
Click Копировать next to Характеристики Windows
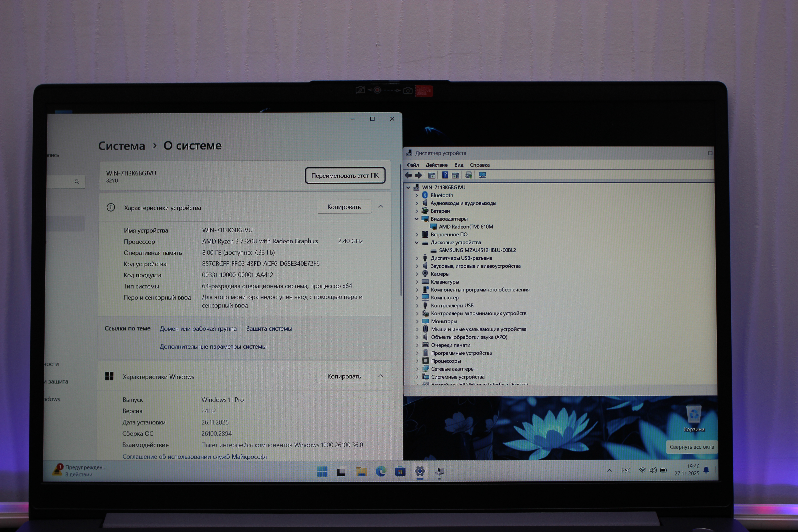pyautogui.click(x=344, y=376)
